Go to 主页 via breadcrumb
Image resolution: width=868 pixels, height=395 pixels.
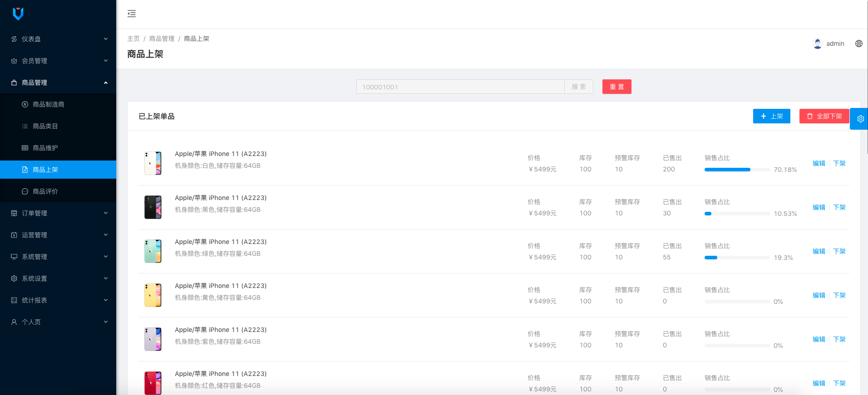[133, 39]
